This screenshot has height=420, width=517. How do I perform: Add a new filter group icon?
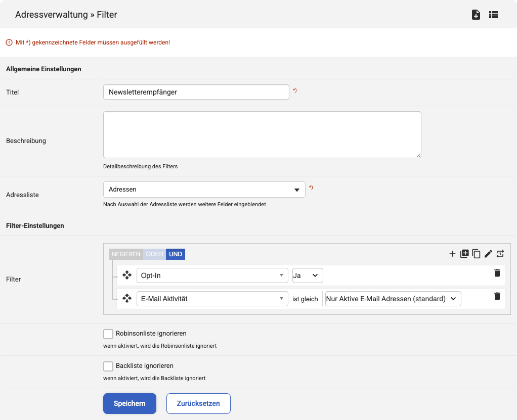(x=464, y=254)
